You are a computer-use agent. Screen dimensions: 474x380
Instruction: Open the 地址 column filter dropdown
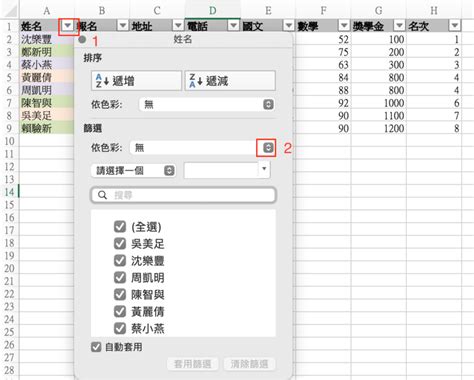178,26
